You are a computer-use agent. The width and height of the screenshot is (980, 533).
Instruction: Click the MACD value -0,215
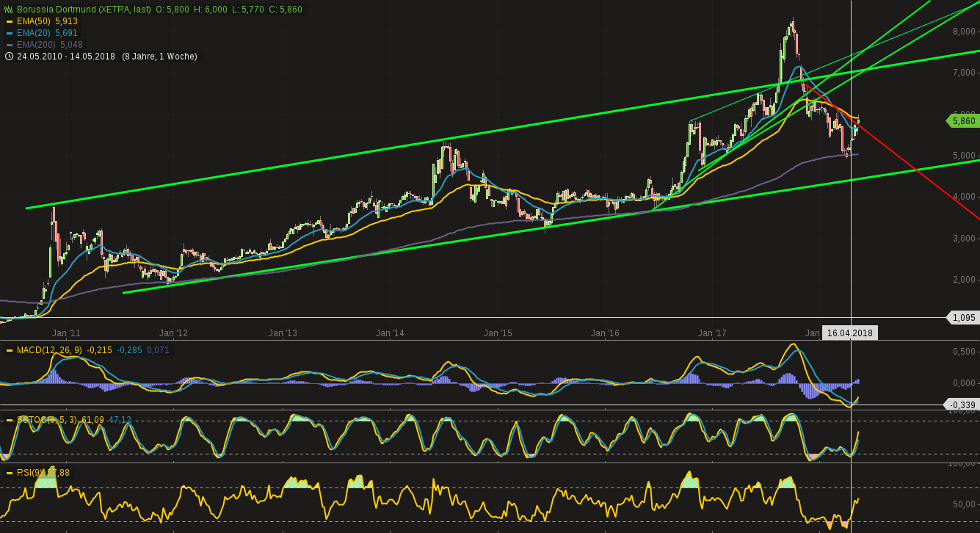coord(100,350)
